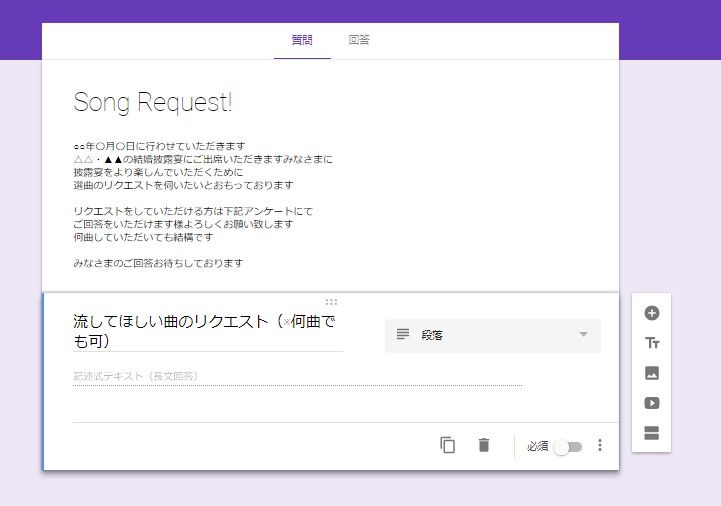The height and width of the screenshot is (506, 721).
Task: Click the Song Request! form title
Action: (153, 103)
